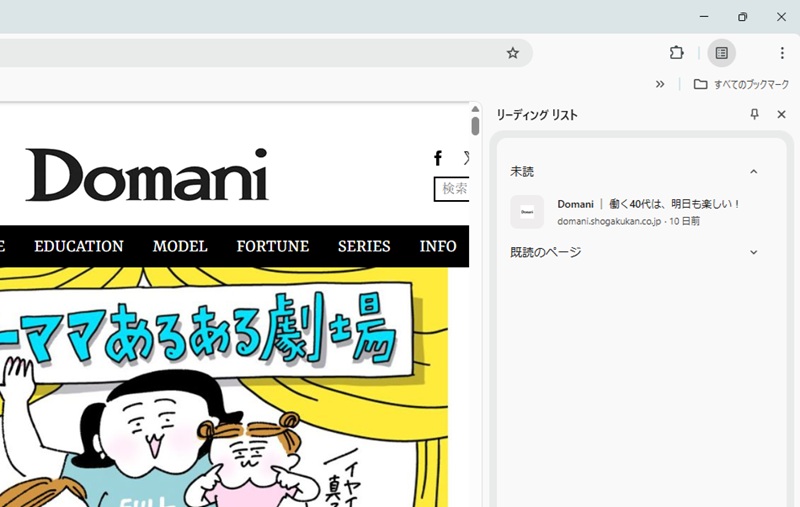Click the domani.shogakukan.co.jp address text
The width and height of the screenshot is (800, 507).
pyautogui.click(x=609, y=221)
